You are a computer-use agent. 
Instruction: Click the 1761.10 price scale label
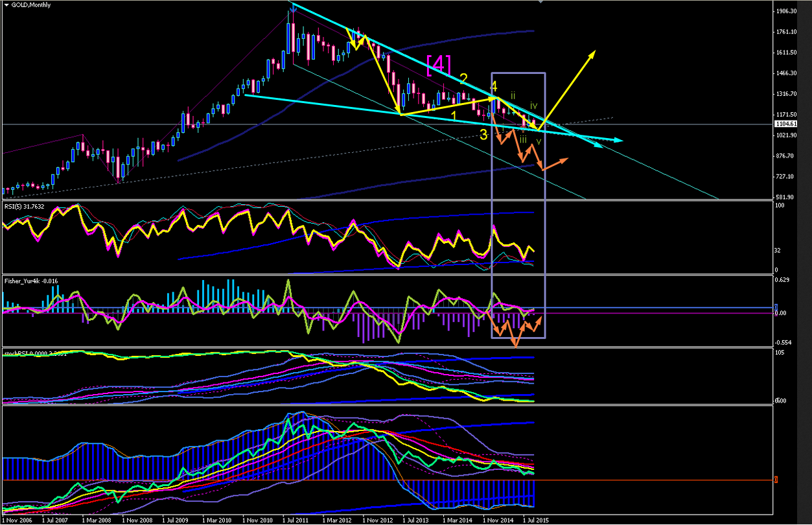[x=787, y=32]
